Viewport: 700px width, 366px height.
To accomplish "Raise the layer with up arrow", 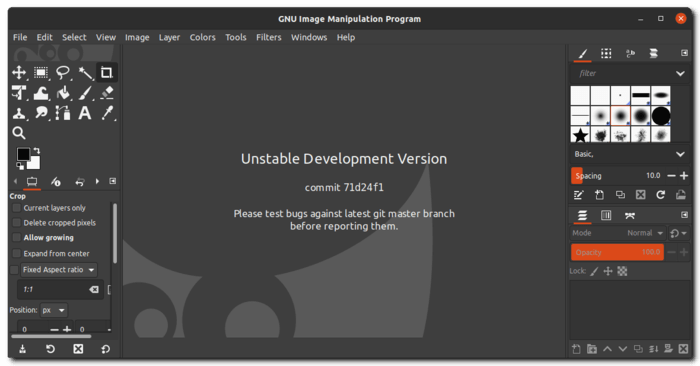I will (x=608, y=349).
